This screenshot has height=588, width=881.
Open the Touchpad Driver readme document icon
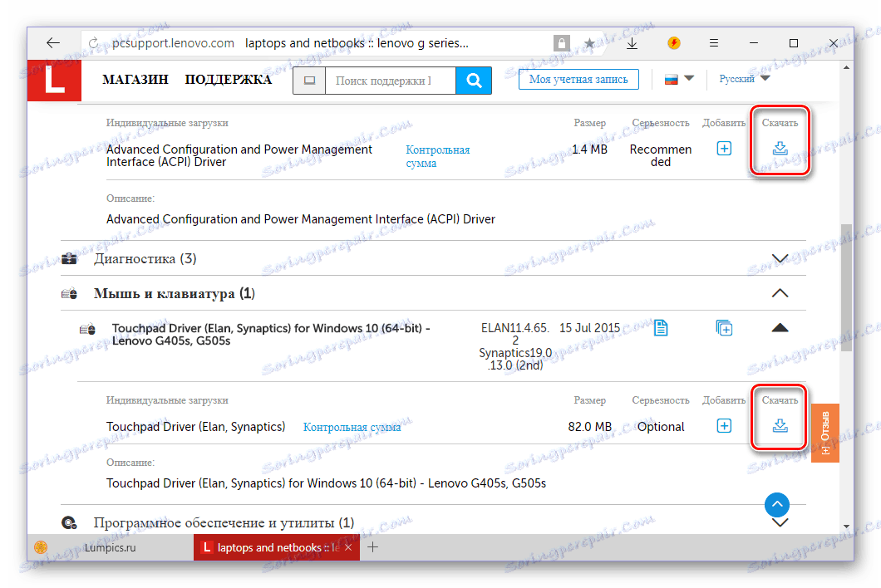661,328
